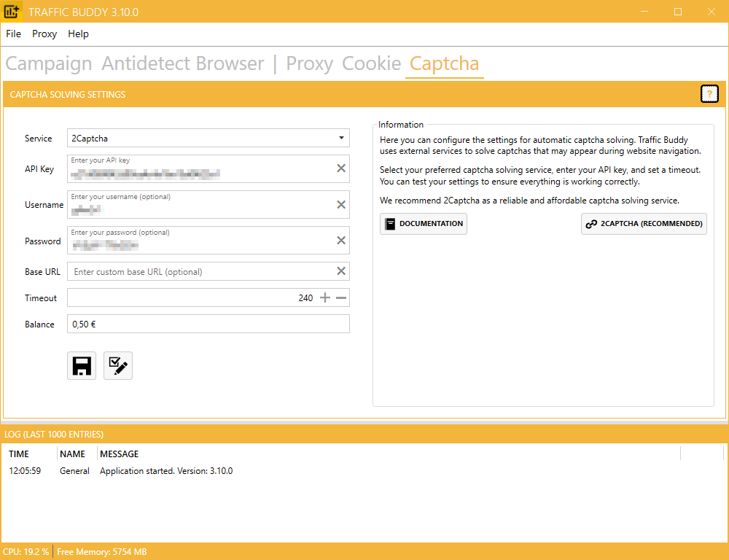The image size is (729, 560).
Task: Save the captcha settings using the floppy disk icon
Action: (81, 365)
